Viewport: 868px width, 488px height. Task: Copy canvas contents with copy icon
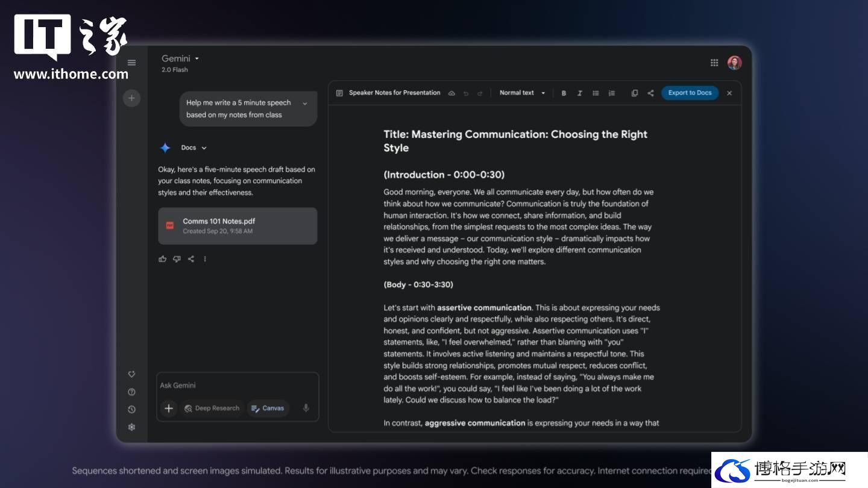(634, 93)
